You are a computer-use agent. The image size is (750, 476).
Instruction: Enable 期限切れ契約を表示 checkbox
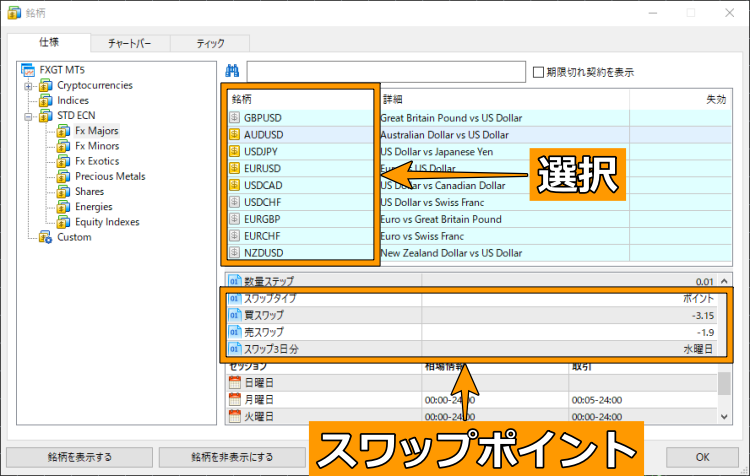(539, 72)
